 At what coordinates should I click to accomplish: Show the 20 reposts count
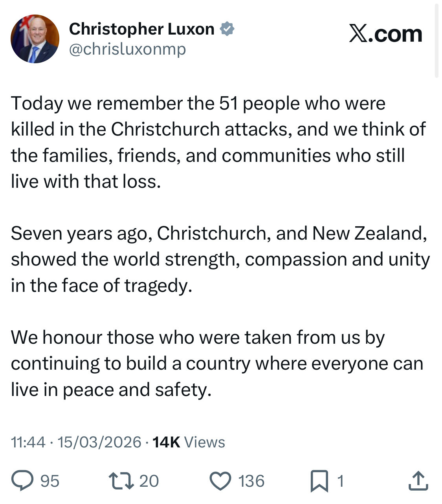[x=149, y=481]
